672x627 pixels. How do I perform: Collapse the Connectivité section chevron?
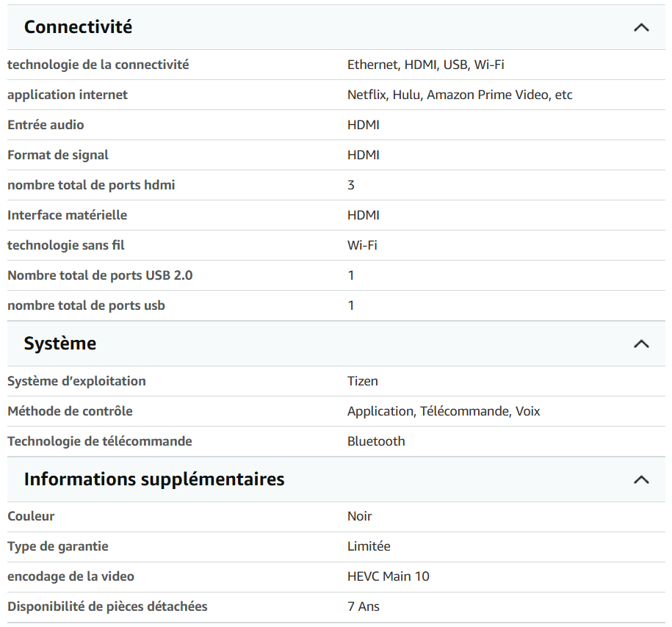(x=641, y=28)
